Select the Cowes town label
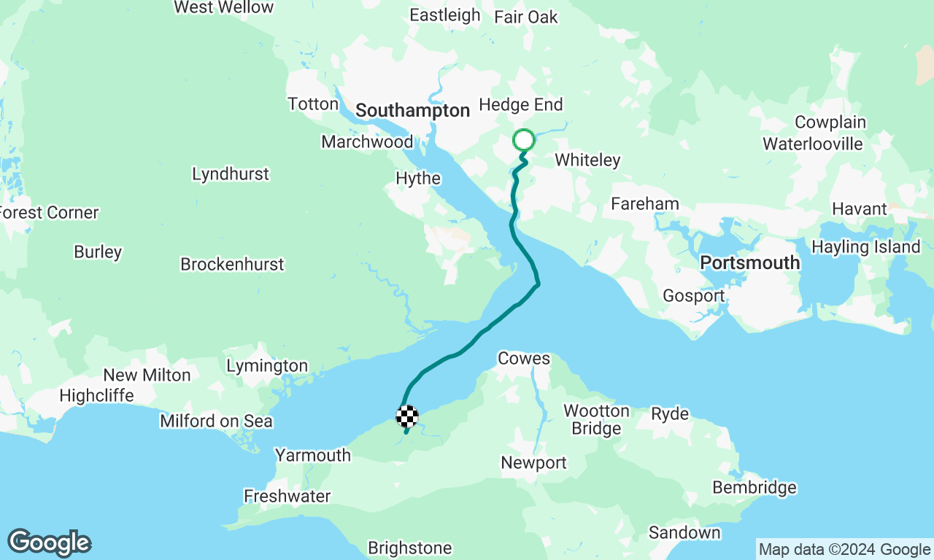Screen dimensions: 934x560 pos(524,359)
